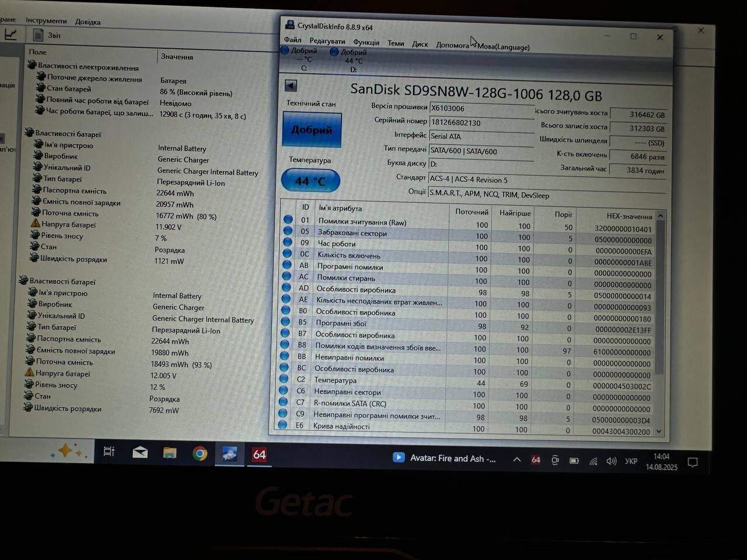This screenshot has width=747, height=560.
Task: Open the Mail app in the taskbar
Action: [140, 452]
